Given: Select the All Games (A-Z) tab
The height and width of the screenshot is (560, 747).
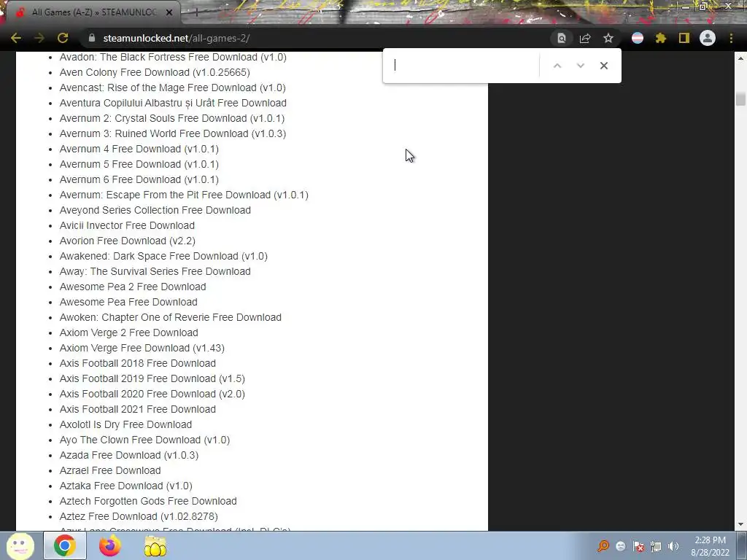Looking at the screenshot, I should tap(93, 12).
